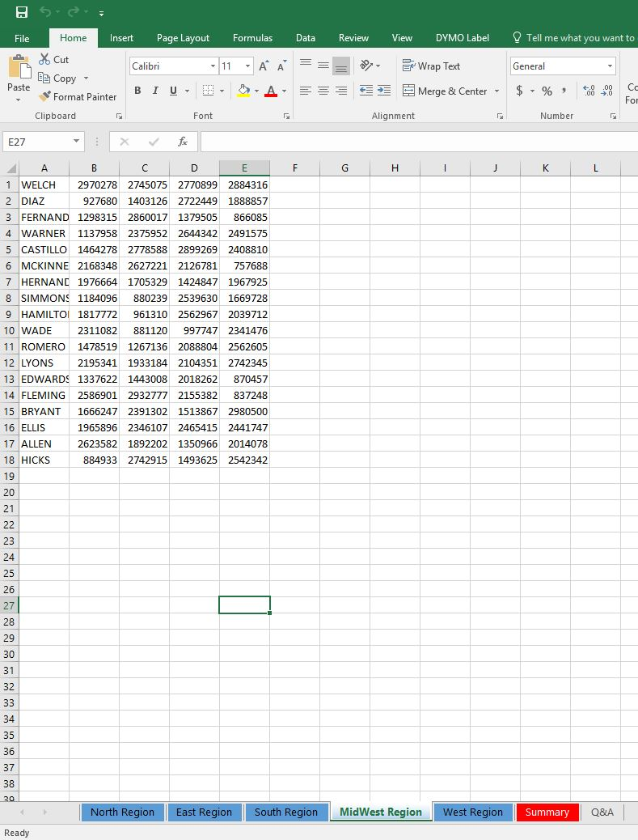Click the Orientation text-angle icon

(x=366, y=66)
